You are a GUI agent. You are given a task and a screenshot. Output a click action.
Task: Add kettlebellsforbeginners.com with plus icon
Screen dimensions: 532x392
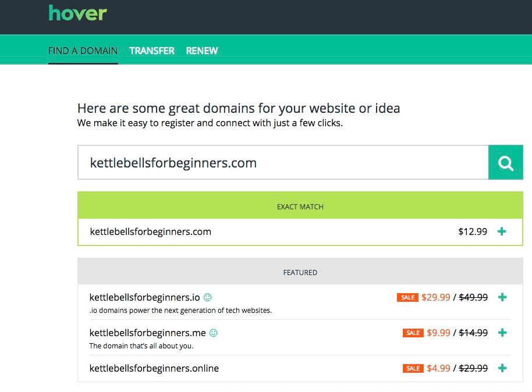tap(502, 231)
